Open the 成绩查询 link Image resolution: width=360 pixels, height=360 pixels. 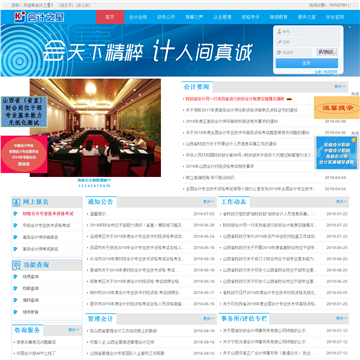pos(31,277)
